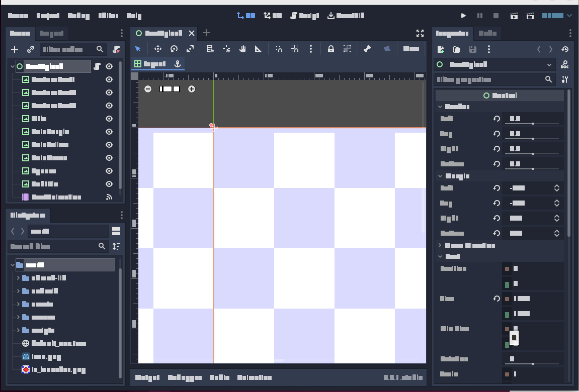Open the AssetLib workspace
The width and height of the screenshot is (579, 392).
346,16
